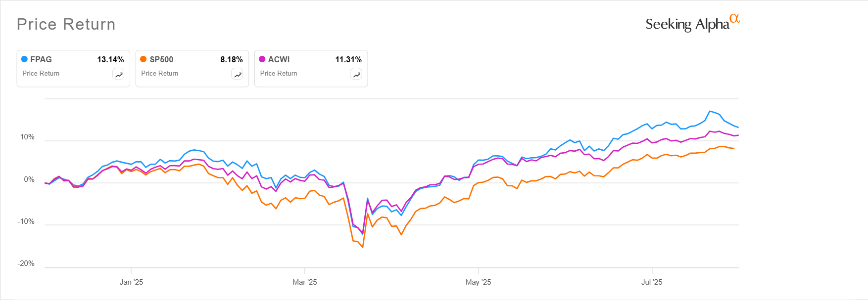
Task: Click the May '25 axis label
Action: [x=479, y=282]
